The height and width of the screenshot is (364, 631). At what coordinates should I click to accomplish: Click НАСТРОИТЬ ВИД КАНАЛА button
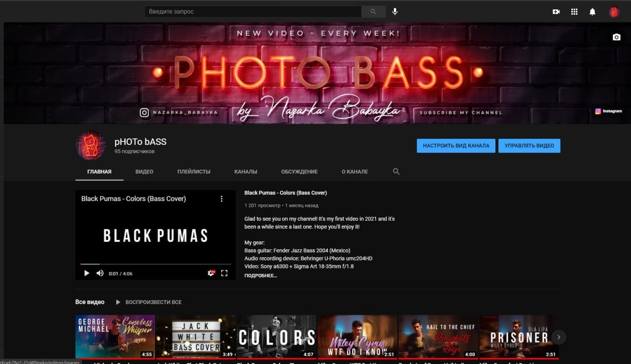[456, 146]
